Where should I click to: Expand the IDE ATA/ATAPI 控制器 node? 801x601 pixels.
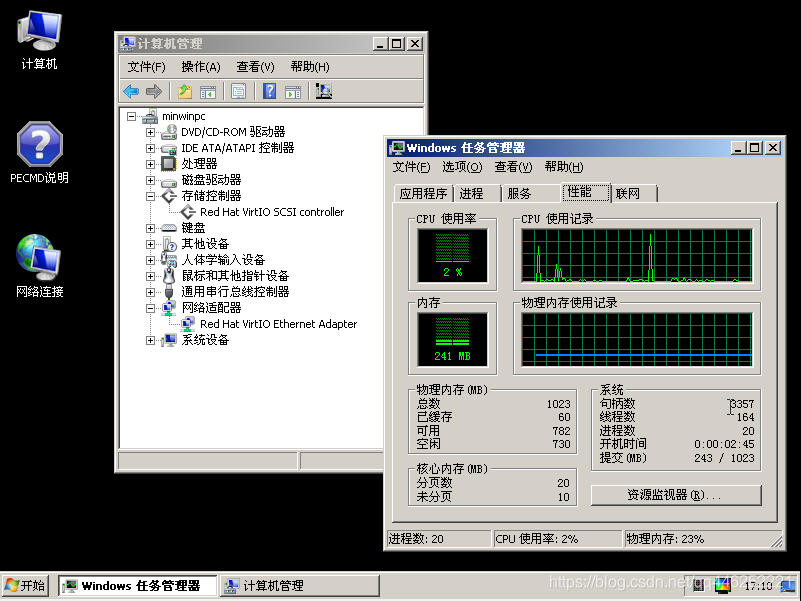coord(150,148)
